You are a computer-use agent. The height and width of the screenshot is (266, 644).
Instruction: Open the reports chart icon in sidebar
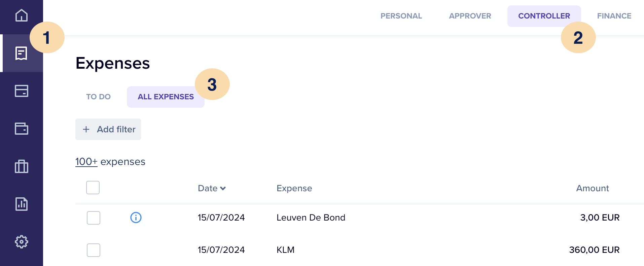pyautogui.click(x=22, y=204)
